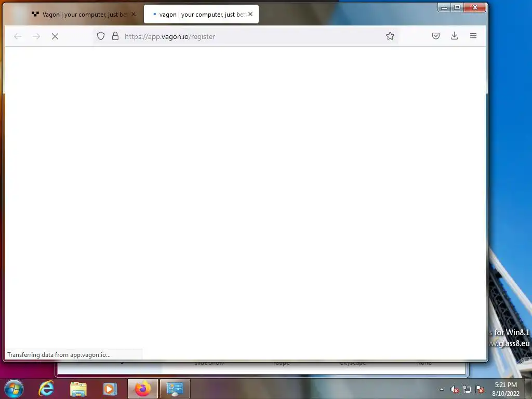
Task: Show hidden system tray icons
Action: 442,389
